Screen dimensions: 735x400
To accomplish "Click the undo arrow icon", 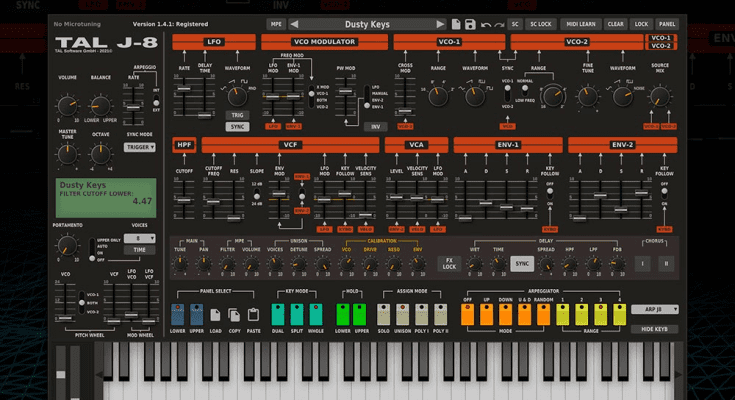I will [486, 23].
